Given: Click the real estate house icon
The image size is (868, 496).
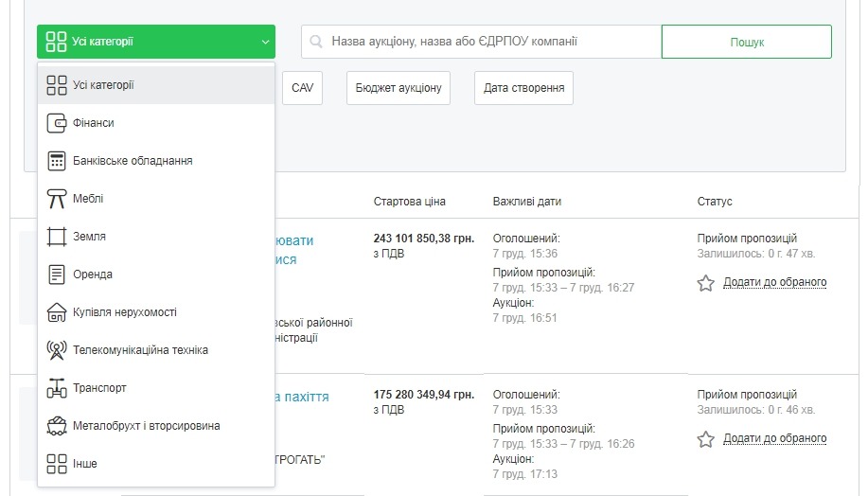Looking at the screenshot, I should 57,312.
